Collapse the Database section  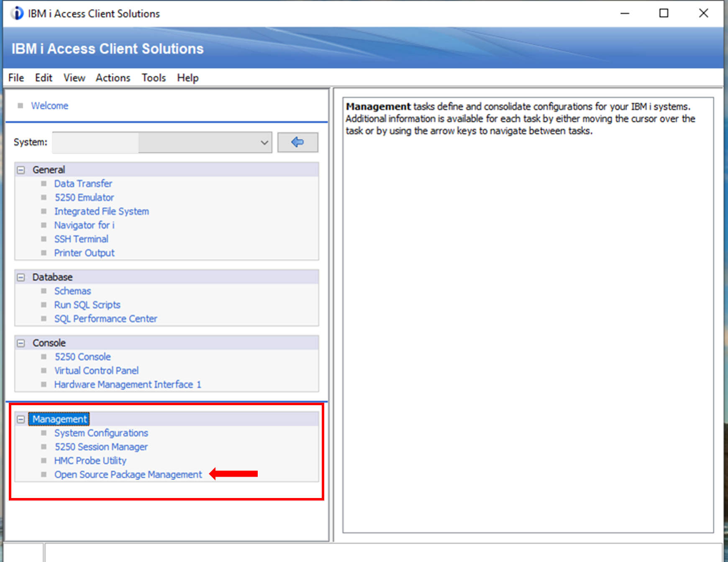[21, 278]
